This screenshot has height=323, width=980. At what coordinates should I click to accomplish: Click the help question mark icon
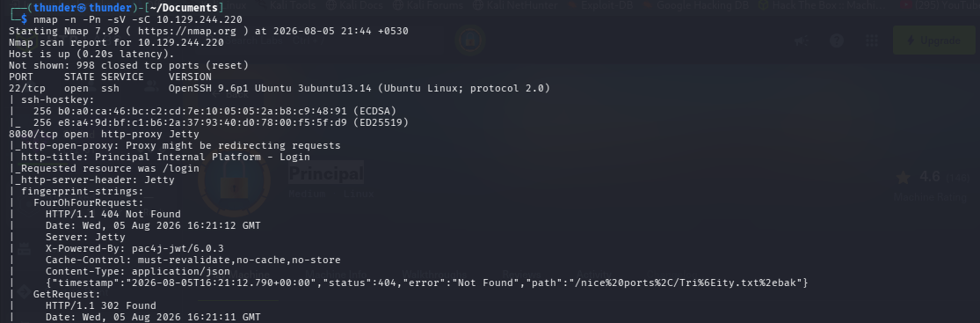[x=837, y=40]
